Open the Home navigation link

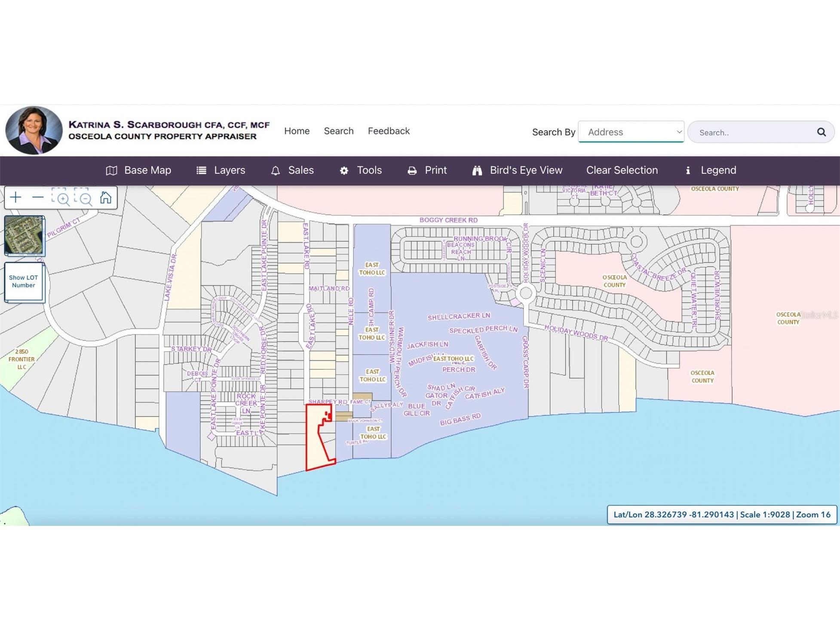[x=297, y=131]
